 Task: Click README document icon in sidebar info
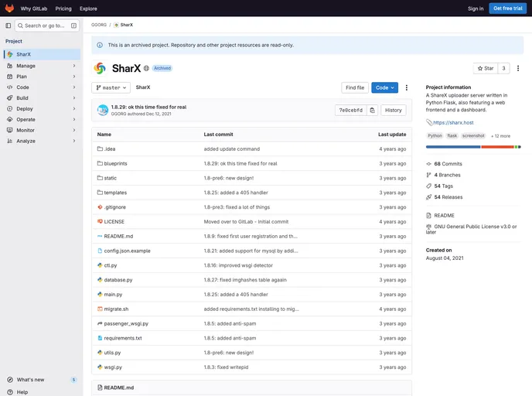coord(428,216)
